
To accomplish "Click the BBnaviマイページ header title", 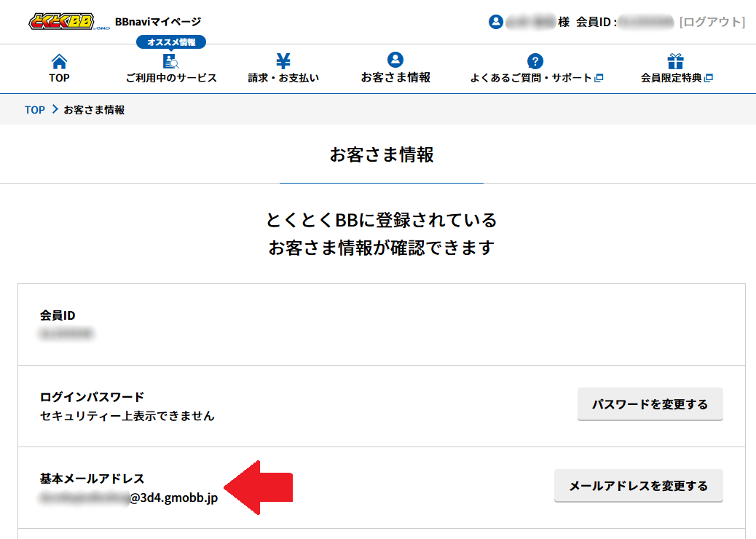I will (x=158, y=22).
